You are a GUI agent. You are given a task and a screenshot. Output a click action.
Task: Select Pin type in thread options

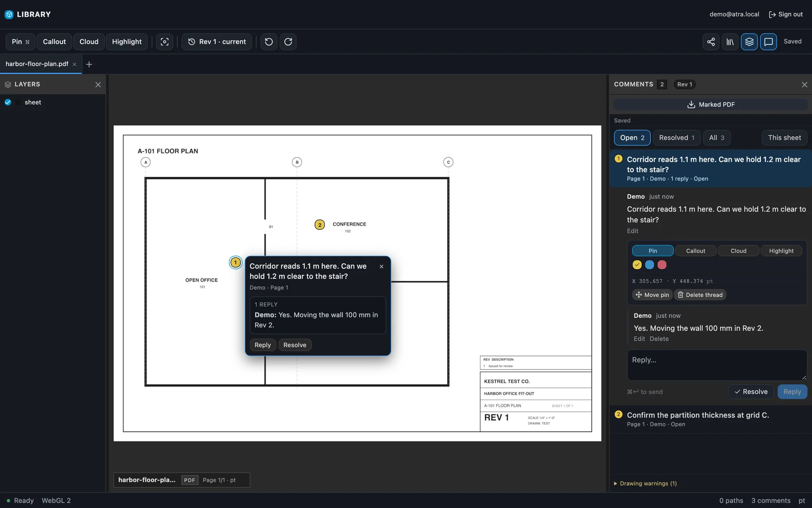point(652,251)
